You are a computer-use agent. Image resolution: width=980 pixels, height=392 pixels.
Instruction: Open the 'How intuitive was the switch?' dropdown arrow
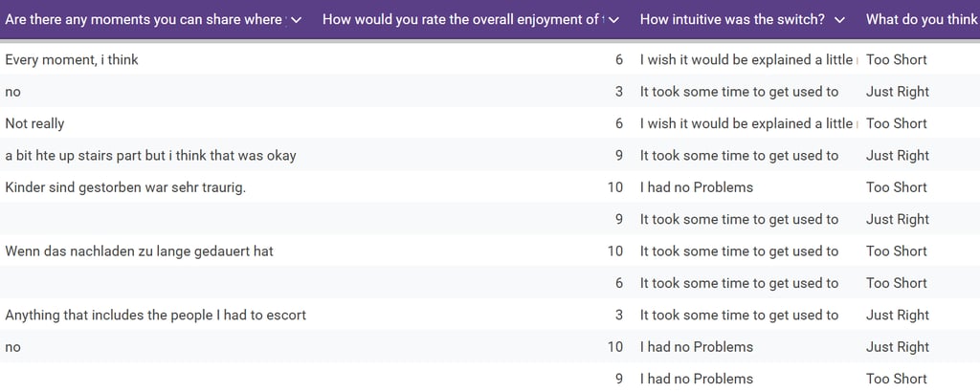click(x=839, y=19)
